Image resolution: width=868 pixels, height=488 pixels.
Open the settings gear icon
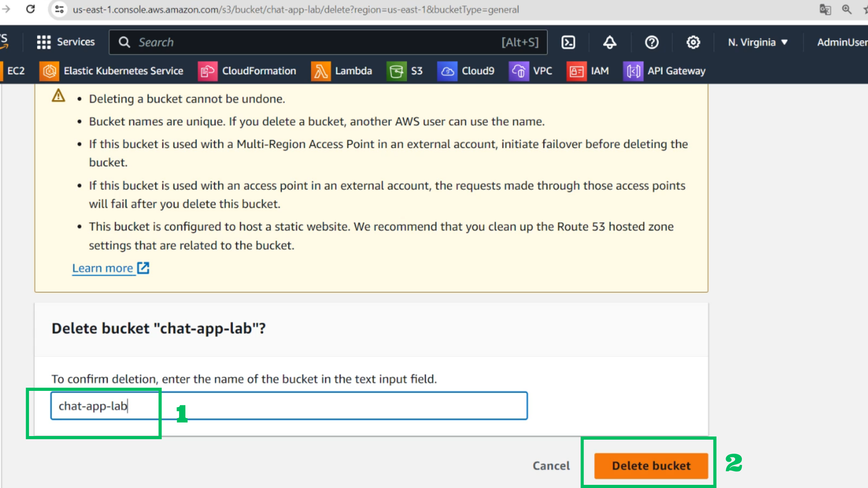tap(693, 42)
